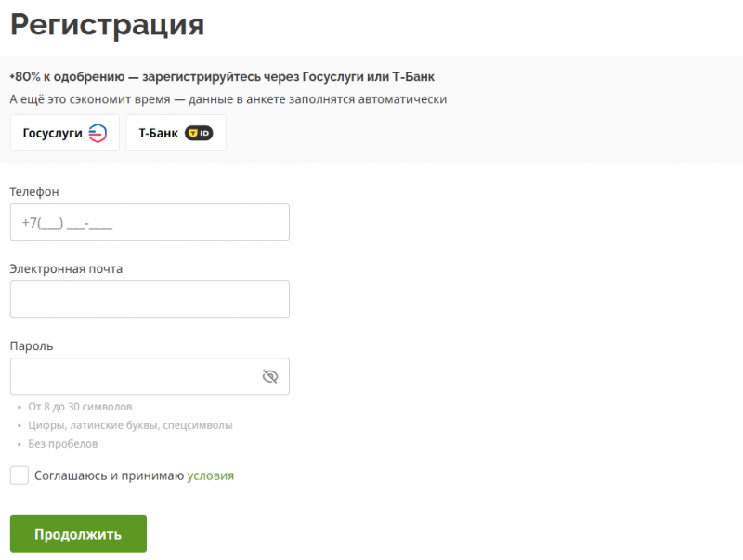
Task: Choose the Т-Банк sign-in label
Action: (x=158, y=133)
